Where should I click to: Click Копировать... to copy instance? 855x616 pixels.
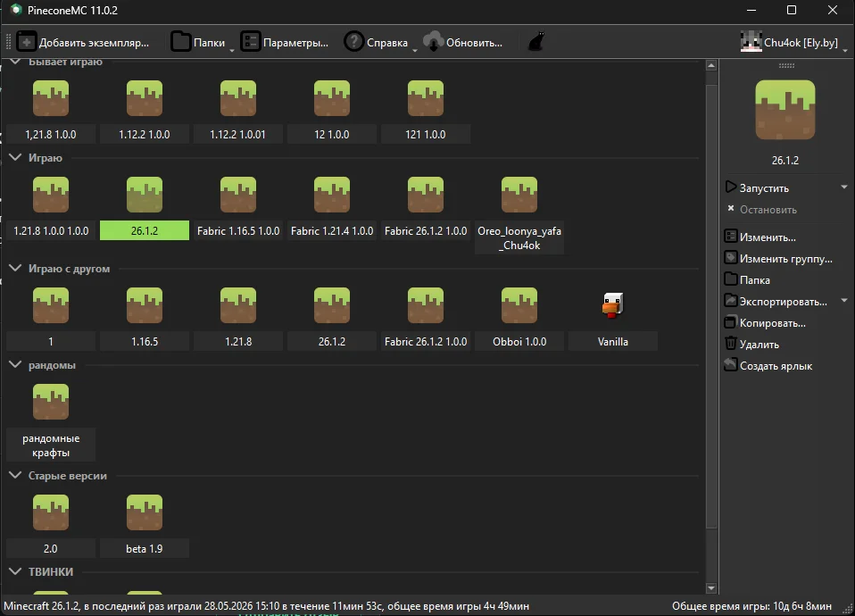pyautogui.click(x=765, y=323)
